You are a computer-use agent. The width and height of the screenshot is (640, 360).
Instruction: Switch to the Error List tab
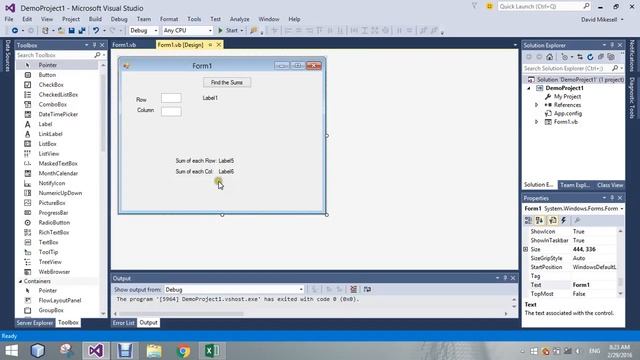[x=123, y=323]
